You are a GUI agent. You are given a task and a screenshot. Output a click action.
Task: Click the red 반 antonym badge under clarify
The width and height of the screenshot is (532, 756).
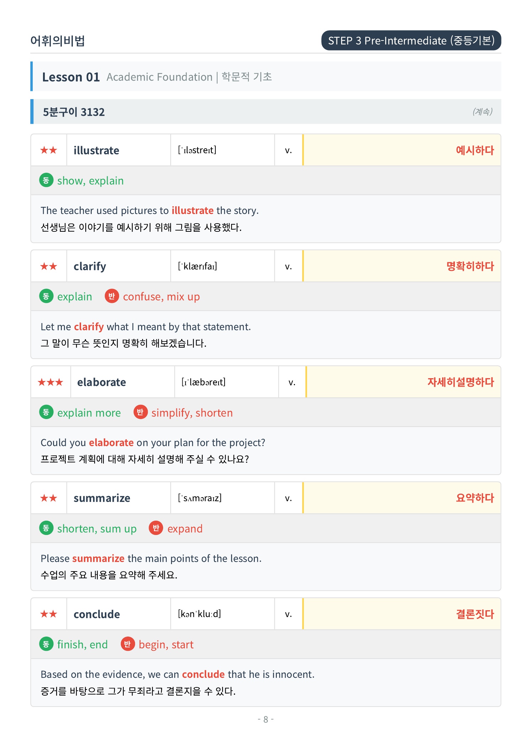112,296
